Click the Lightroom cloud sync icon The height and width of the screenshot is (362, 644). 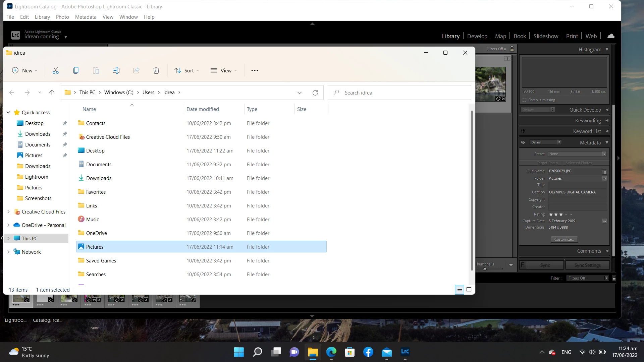click(x=611, y=36)
